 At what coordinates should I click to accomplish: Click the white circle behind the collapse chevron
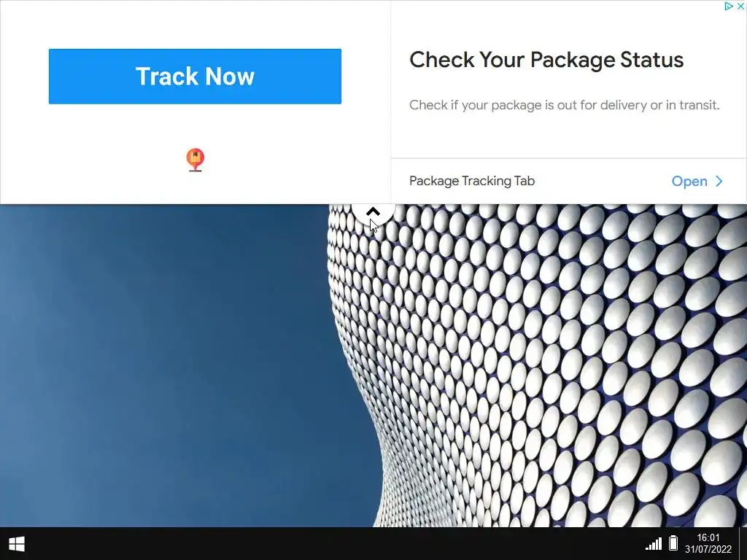tap(373, 214)
